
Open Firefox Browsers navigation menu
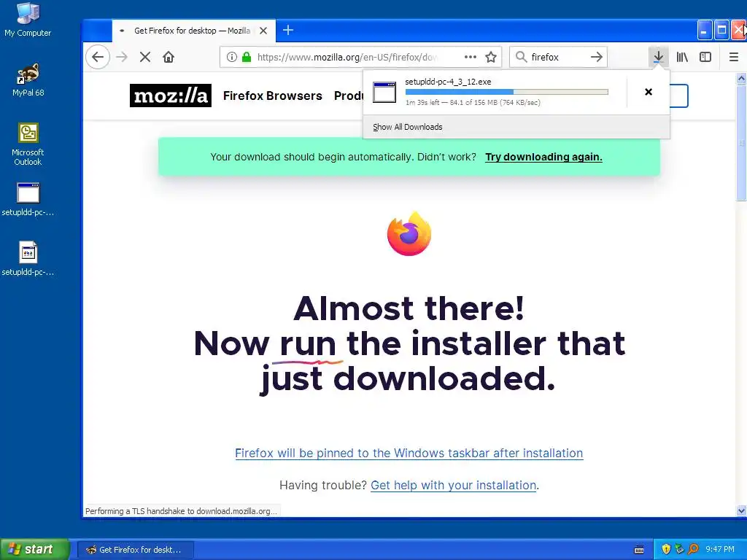(x=273, y=96)
